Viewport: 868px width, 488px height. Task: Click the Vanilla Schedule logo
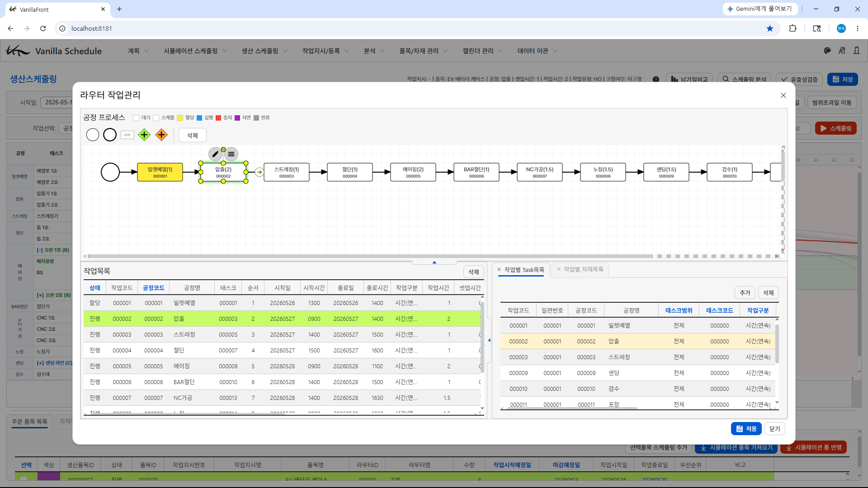coord(54,51)
